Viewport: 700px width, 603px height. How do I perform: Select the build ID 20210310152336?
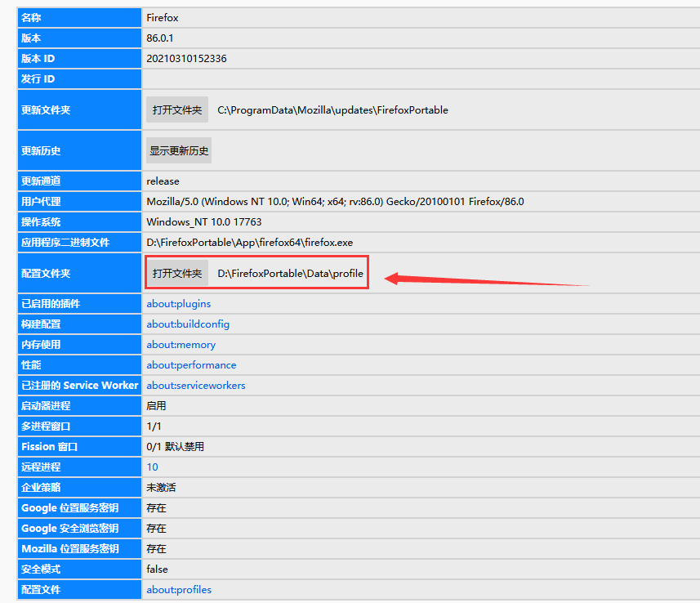(x=186, y=59)
